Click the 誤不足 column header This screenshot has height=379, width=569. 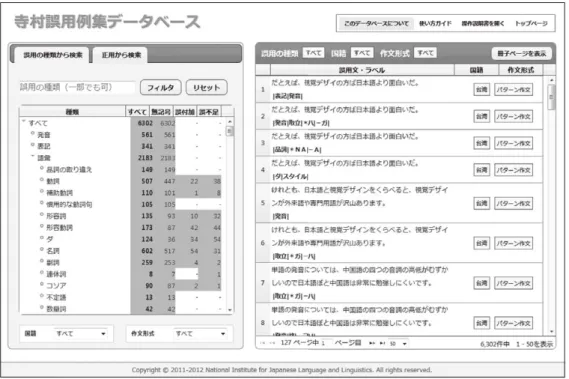click(209, 112)
